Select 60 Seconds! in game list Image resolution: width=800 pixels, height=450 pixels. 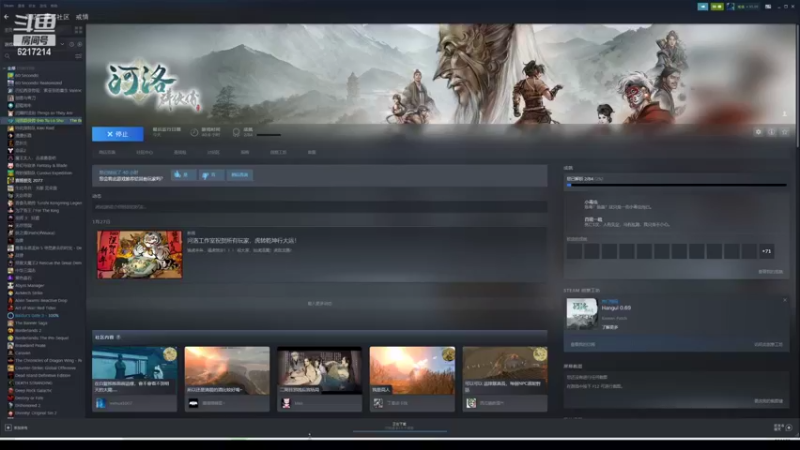[x=27, y=76]
